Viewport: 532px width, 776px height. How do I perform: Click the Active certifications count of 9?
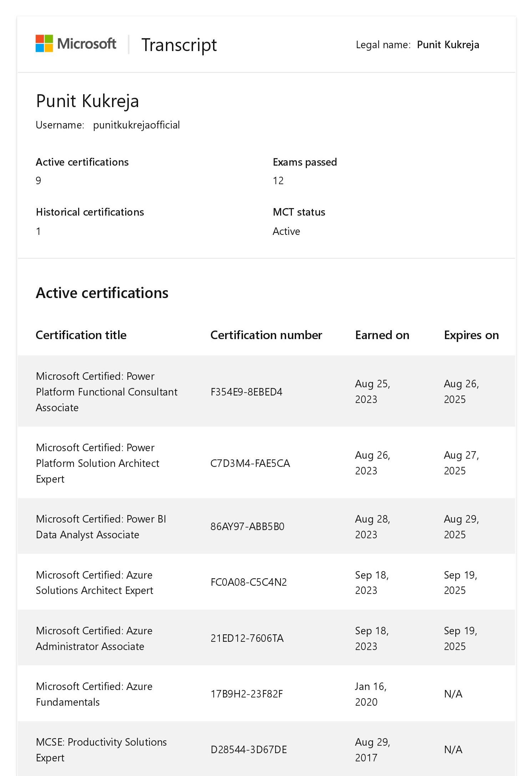39,181
